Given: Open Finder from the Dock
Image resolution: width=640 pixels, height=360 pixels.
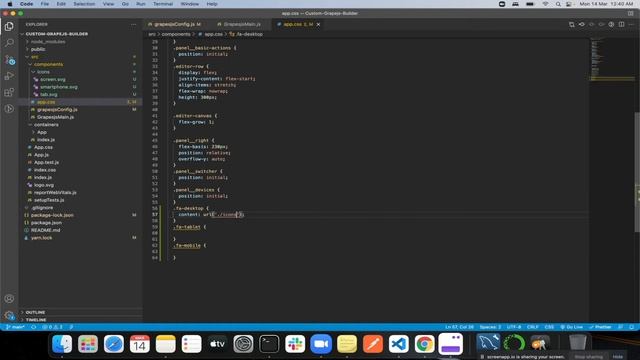Looking at the screenshot, I should click(62, 344).
